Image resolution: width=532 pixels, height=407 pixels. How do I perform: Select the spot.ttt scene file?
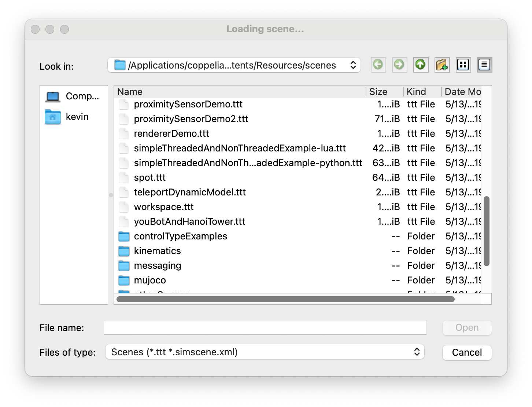pos(149,177)
